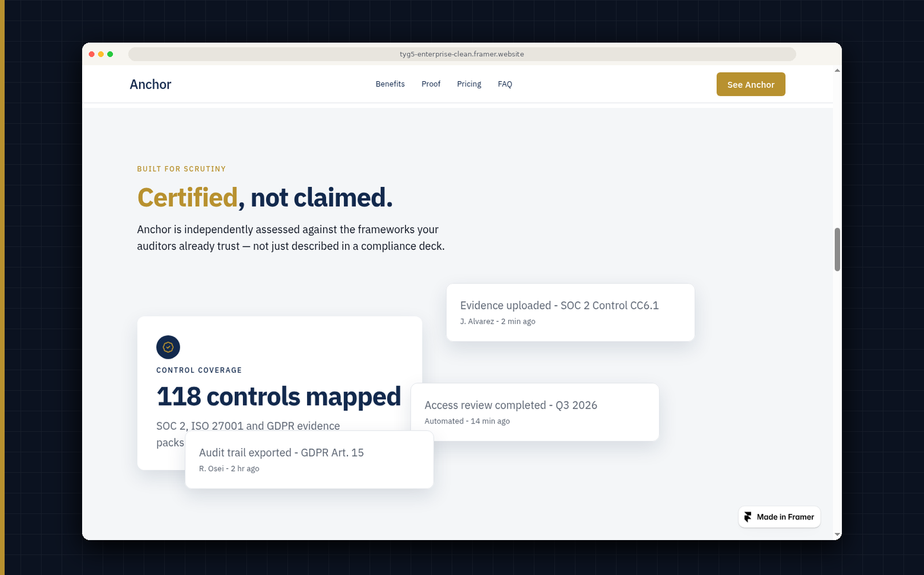Click the 'Anchor is independently assessed' paragraph

tap(291, 238)
